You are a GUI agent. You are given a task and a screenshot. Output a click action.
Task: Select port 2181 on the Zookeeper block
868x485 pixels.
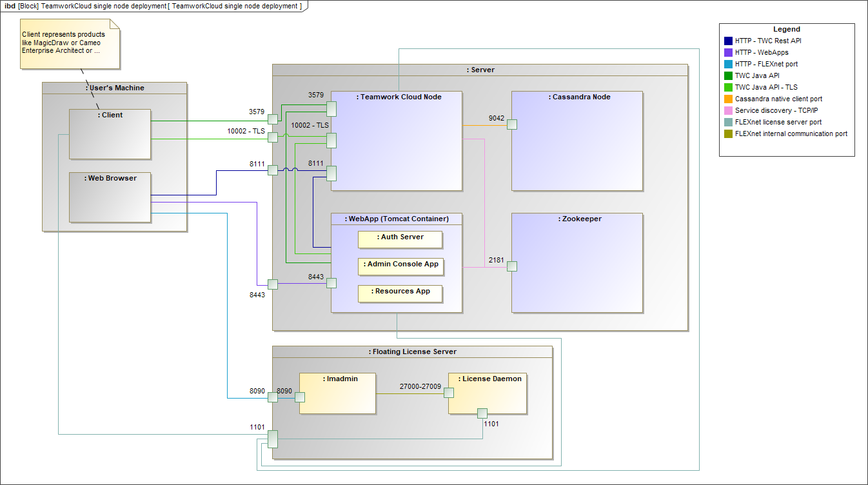512,266
